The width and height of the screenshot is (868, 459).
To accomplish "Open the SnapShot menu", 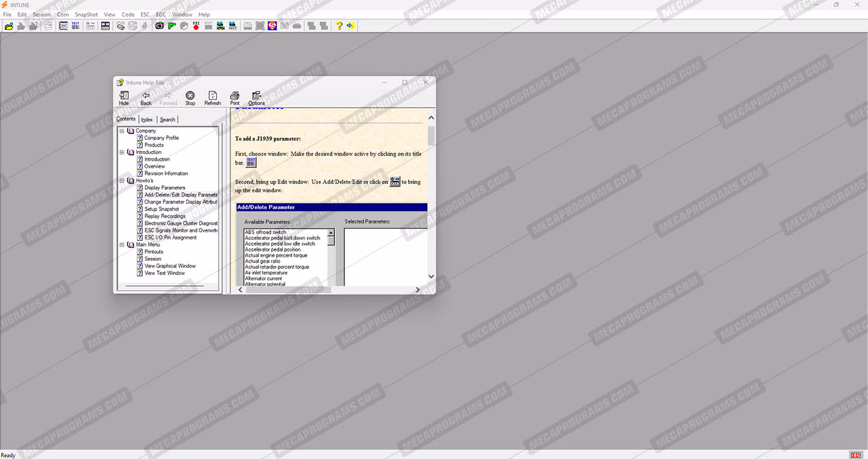I will pos(86,15).
